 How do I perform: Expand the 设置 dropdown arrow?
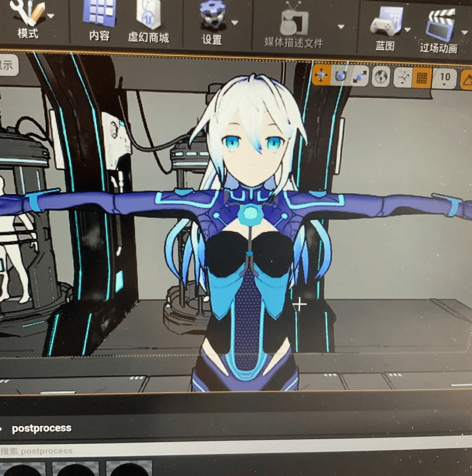tap(234, 22)
